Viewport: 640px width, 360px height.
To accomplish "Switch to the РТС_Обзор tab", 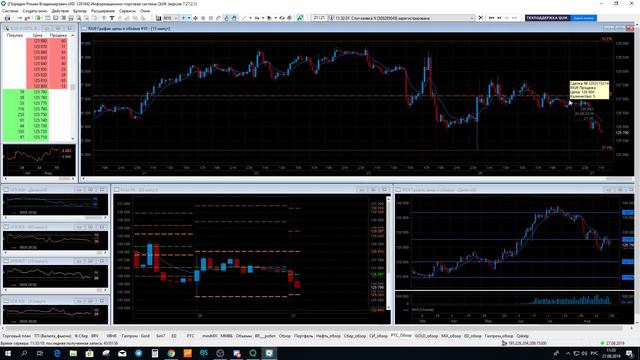I will [x=401, y=336].
